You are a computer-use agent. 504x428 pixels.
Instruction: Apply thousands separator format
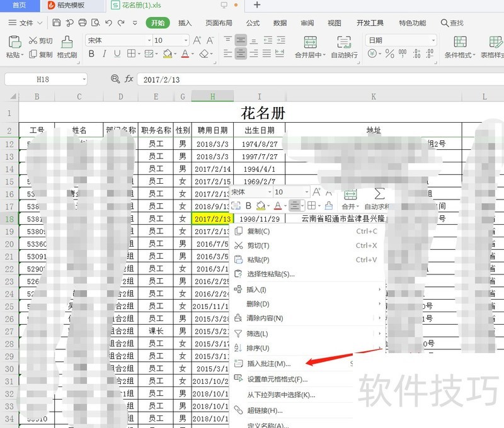click(x=403, y=53)
